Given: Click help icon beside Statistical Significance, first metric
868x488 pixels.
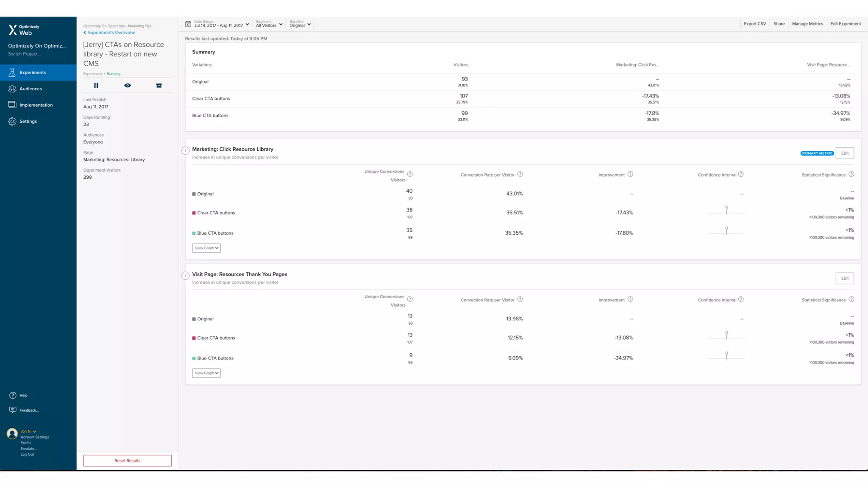Looking at the screenshot, I should pyautogui.click(x=851, y=175).
